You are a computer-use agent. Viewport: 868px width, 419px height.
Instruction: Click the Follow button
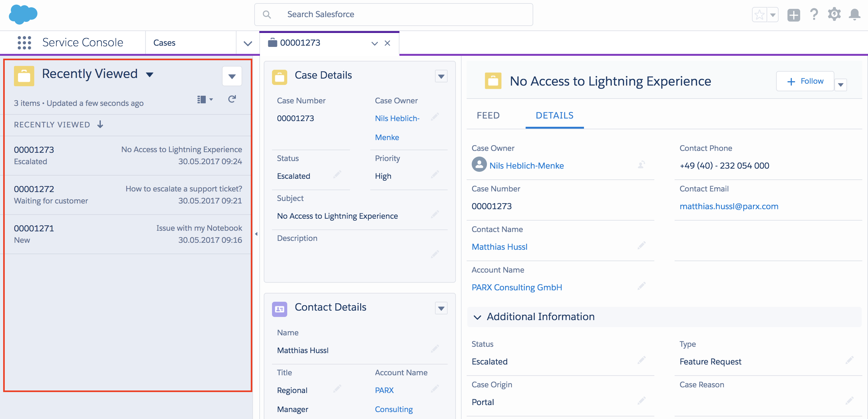point(805,81)
